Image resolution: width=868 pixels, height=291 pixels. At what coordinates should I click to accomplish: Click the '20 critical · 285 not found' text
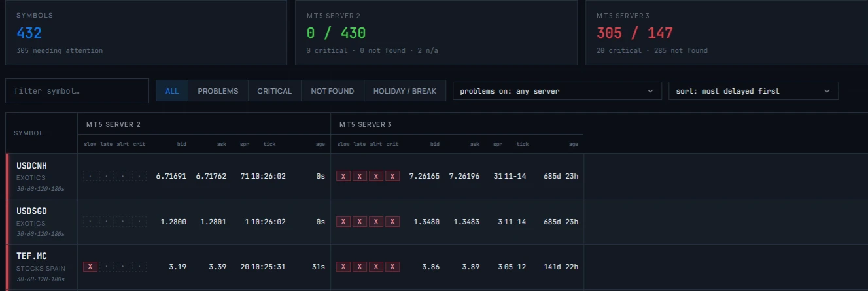tap(652, 50)
